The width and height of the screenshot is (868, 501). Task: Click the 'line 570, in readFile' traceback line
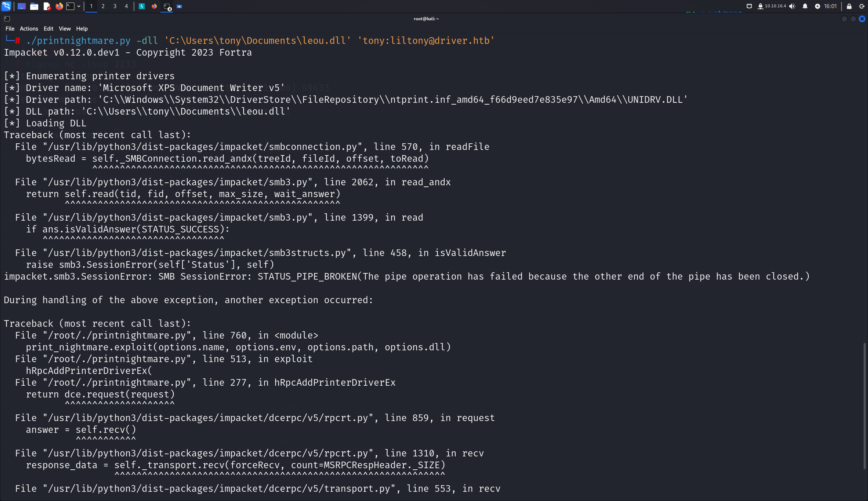coord(252,147)
